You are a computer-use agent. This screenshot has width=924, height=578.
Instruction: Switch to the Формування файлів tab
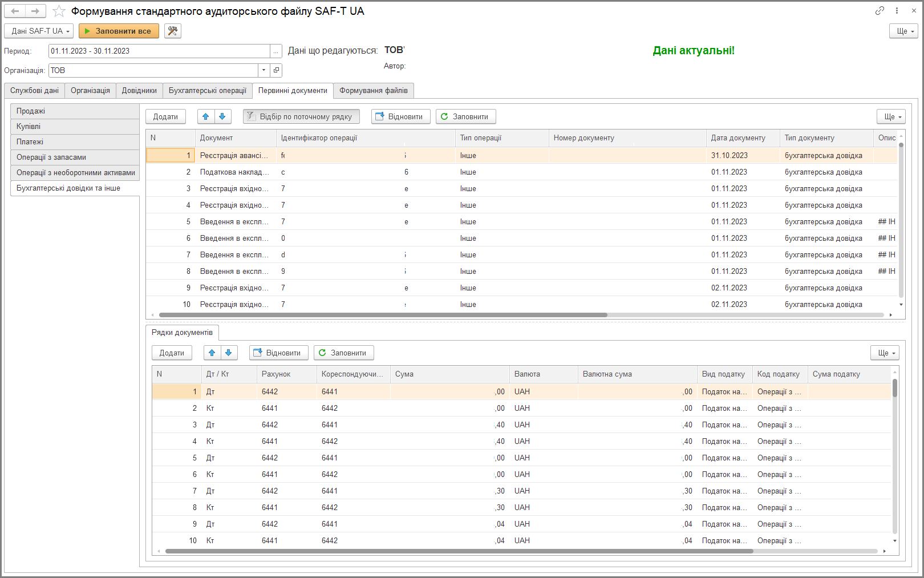coord(374,90)
